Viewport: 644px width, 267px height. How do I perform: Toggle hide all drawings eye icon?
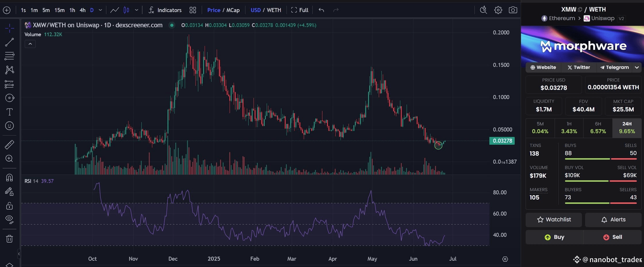[x=9, y=220]
